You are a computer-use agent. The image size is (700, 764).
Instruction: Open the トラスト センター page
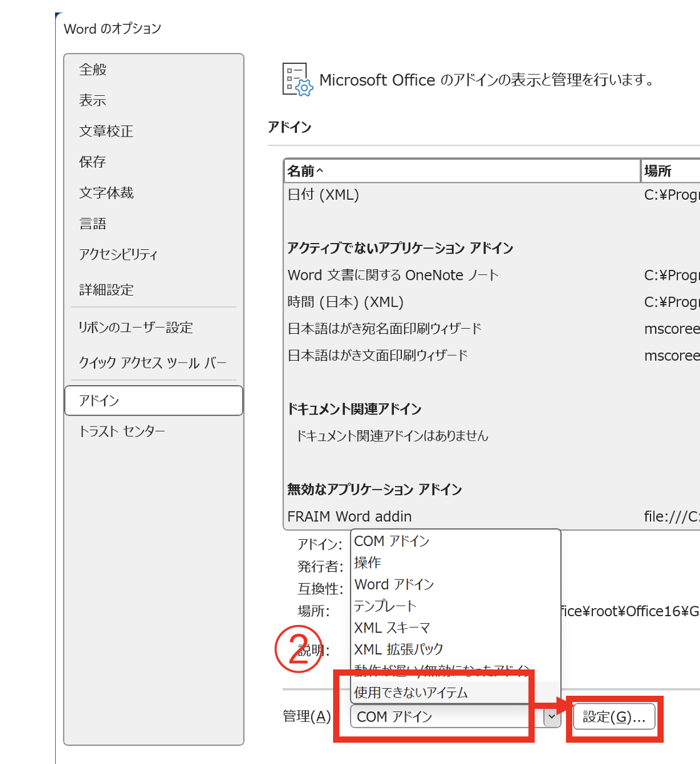[122, 431]
